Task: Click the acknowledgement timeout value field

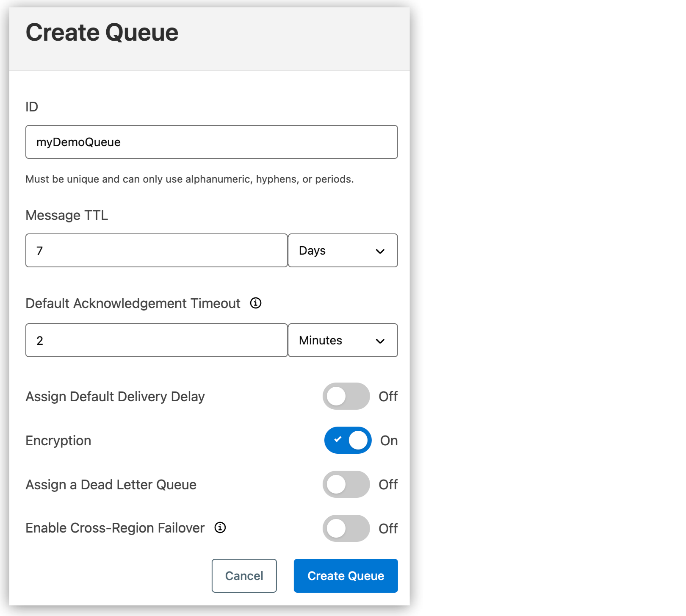Action: (156, 340)
